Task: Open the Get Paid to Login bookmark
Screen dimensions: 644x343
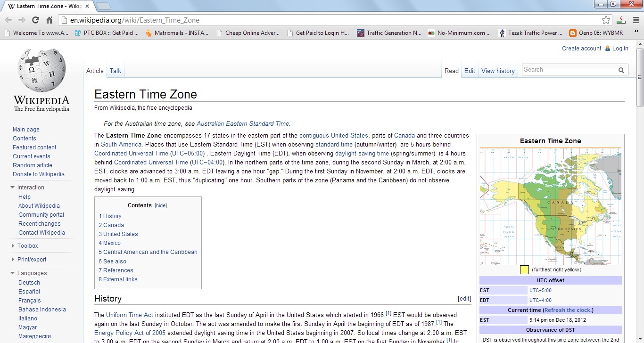Action: [318, 33]
